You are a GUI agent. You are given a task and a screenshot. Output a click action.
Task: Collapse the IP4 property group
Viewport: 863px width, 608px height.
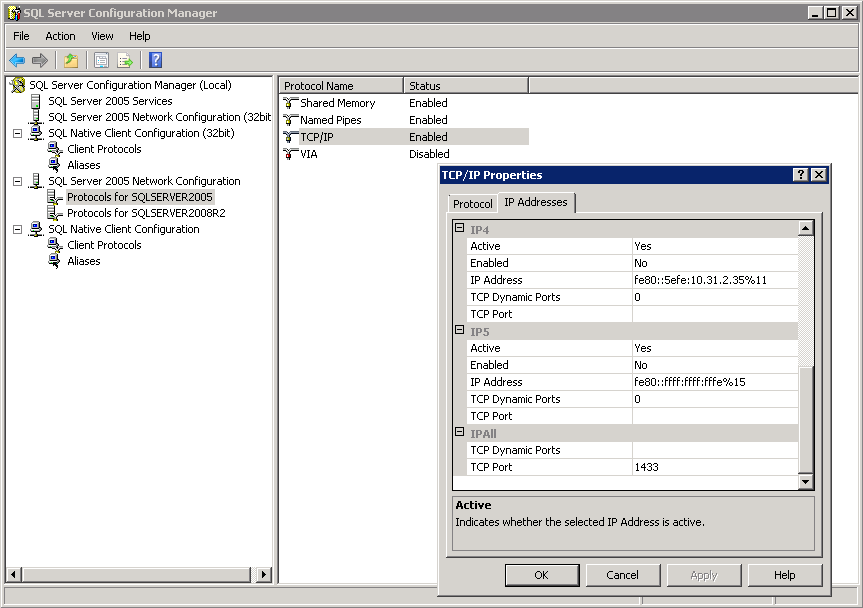click(x=460, y=228)
